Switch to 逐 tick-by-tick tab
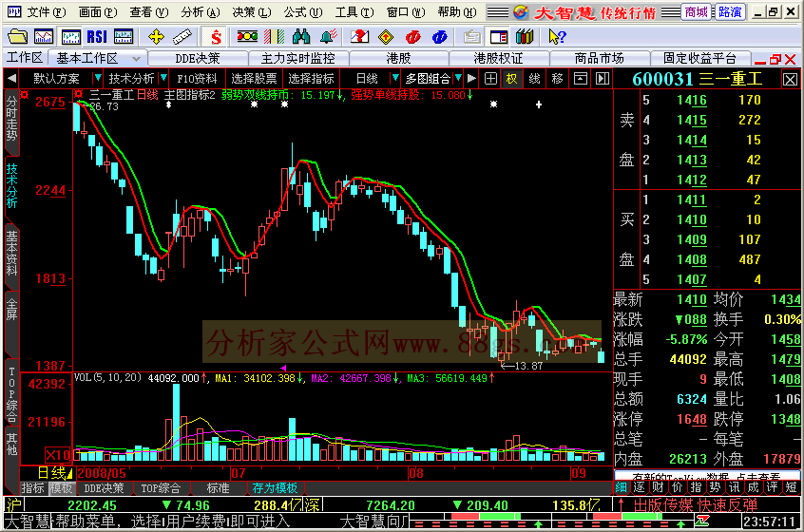 [x=639, y=487]
